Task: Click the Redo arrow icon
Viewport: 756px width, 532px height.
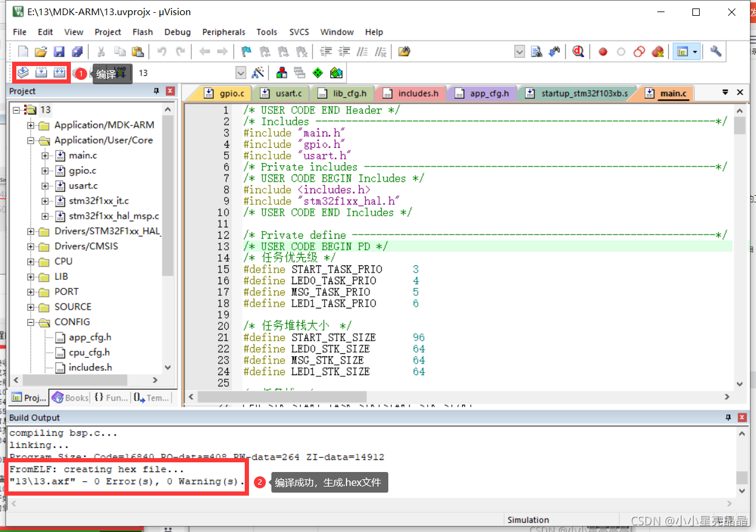Action: click(180, 52)
